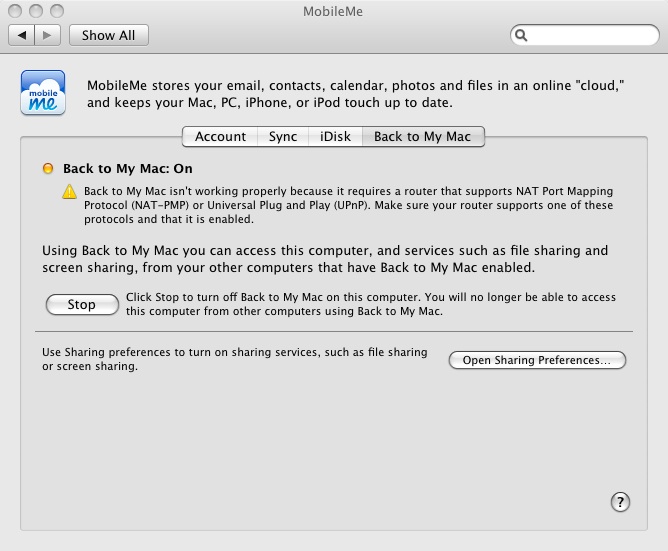Open help with the question mark button
668x551 pixels.
620,502
